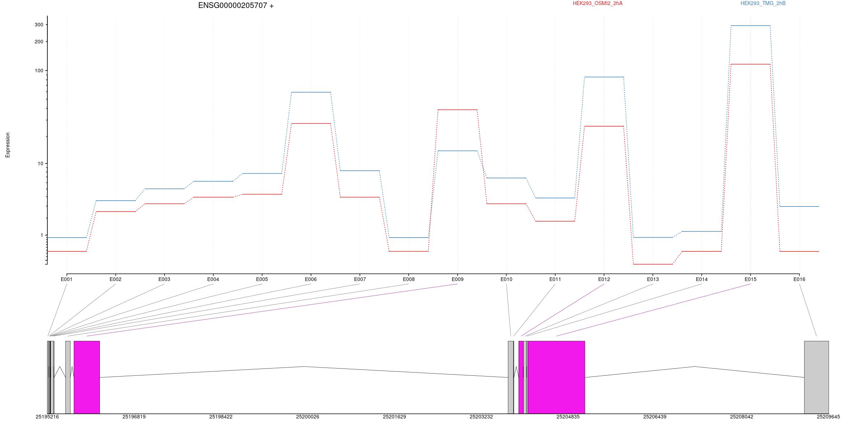Click exon label E003
Viewport: 868px width, 434px height.
(x=164, y=280)
